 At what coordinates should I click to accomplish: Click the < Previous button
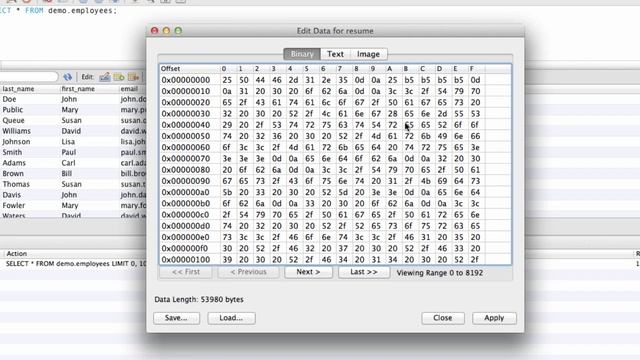coord(248,272)
